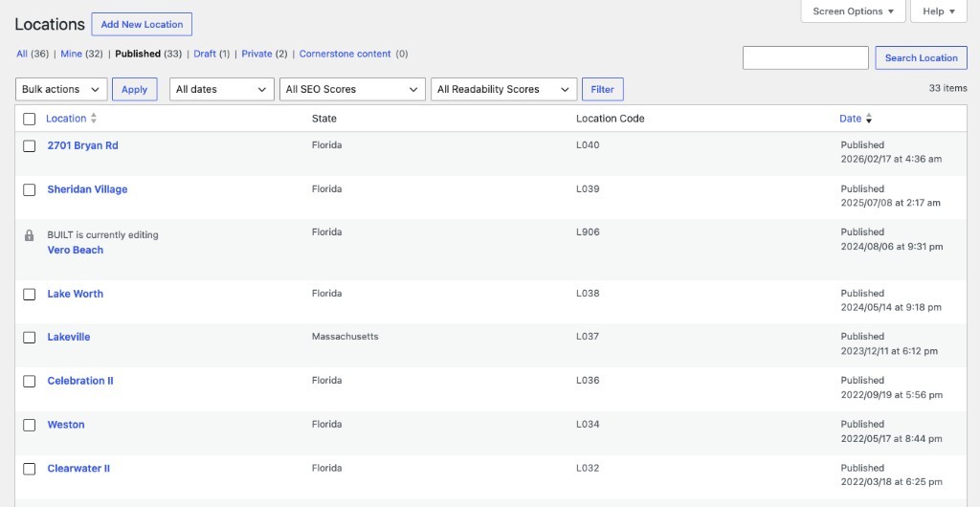
Task: Open the All SEO Scores dropdown
Action: point(352,89)
